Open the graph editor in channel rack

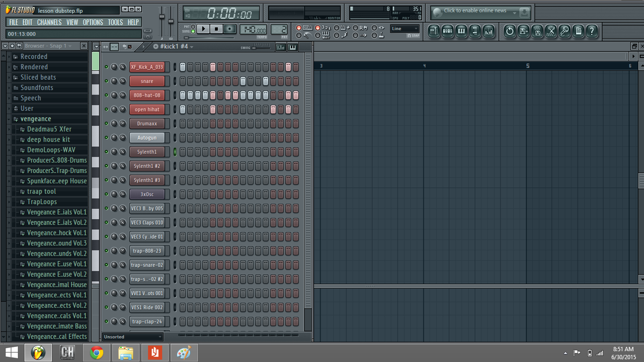tap(281, 47)
